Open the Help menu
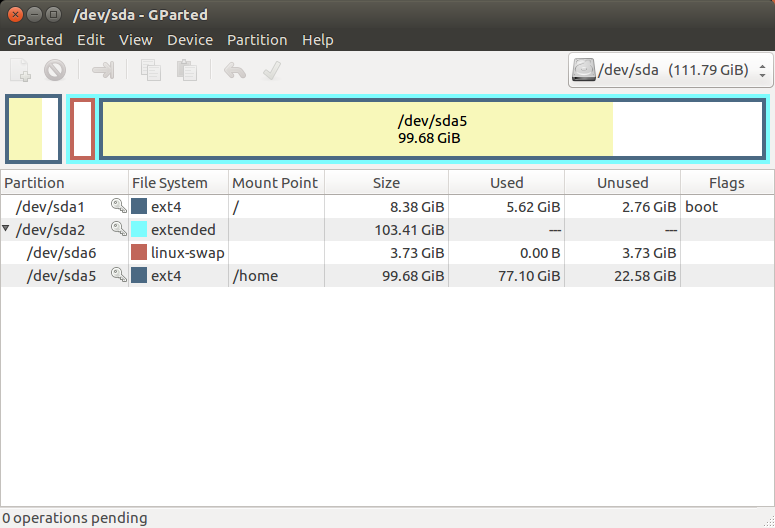The height and width of the screenshot is (528, 775). tap(318, 40)
